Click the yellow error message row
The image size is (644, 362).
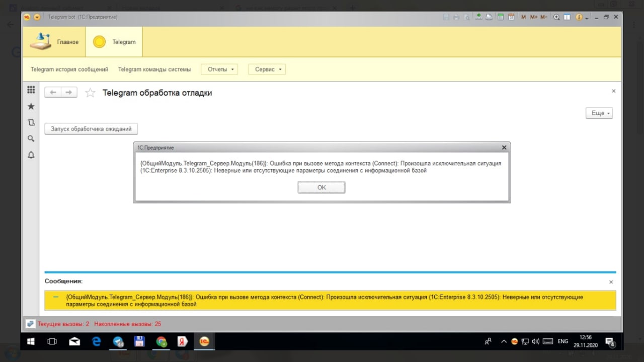tap(330, 301)
